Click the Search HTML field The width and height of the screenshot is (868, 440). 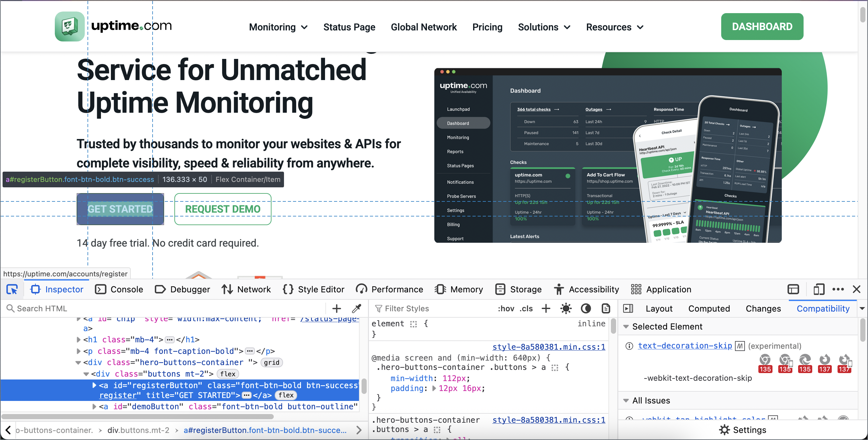[165, 308]
